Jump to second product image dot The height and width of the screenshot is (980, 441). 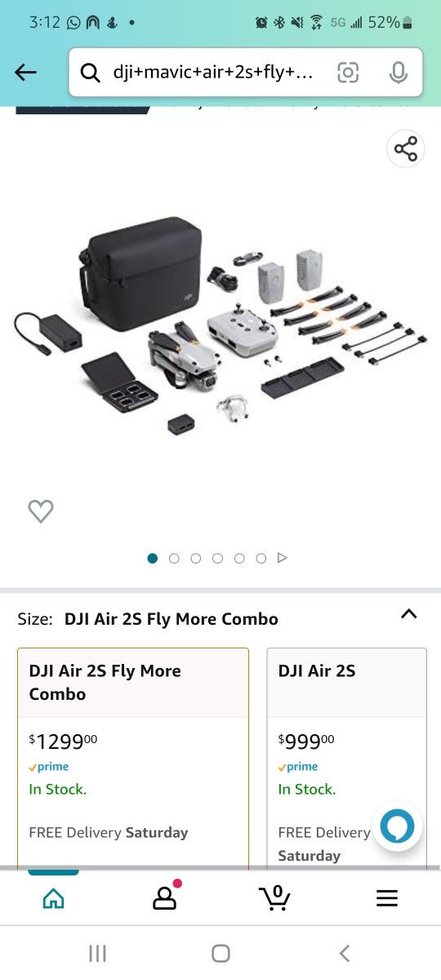(174, 559)
